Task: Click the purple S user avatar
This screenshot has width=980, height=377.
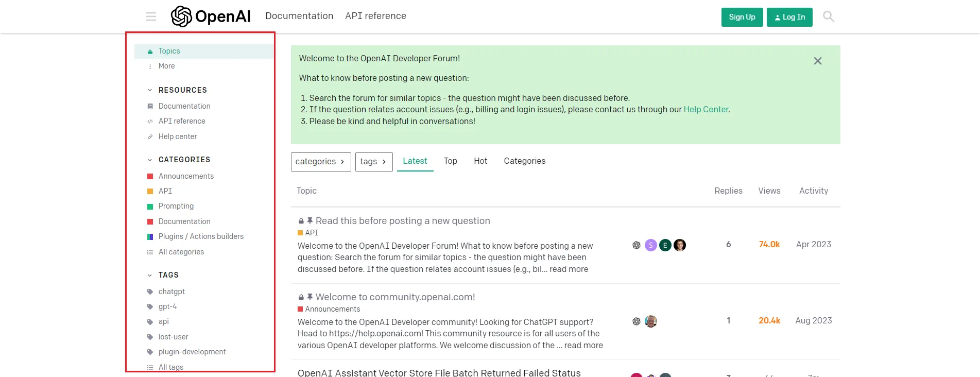Action: (x=651, y=245)
